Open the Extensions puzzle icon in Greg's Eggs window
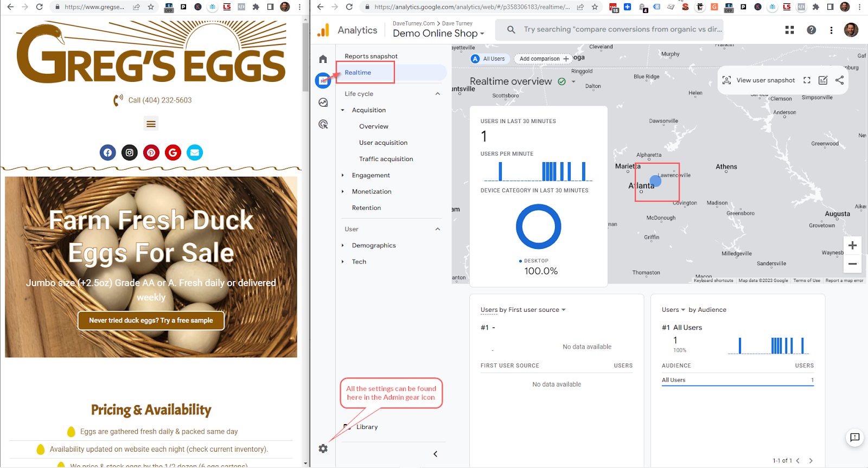 (x=256, y=7)
